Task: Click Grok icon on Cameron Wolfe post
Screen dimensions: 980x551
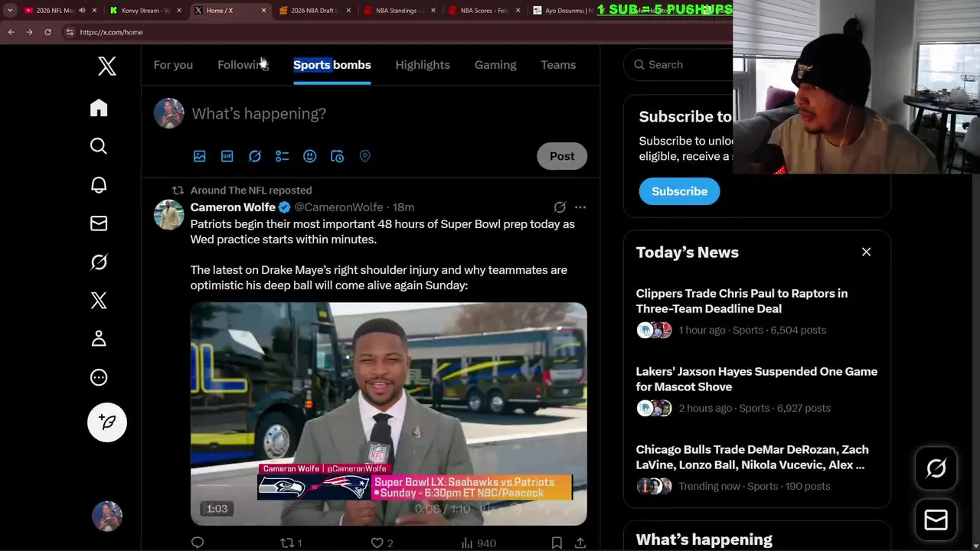Action: [560, 207]
